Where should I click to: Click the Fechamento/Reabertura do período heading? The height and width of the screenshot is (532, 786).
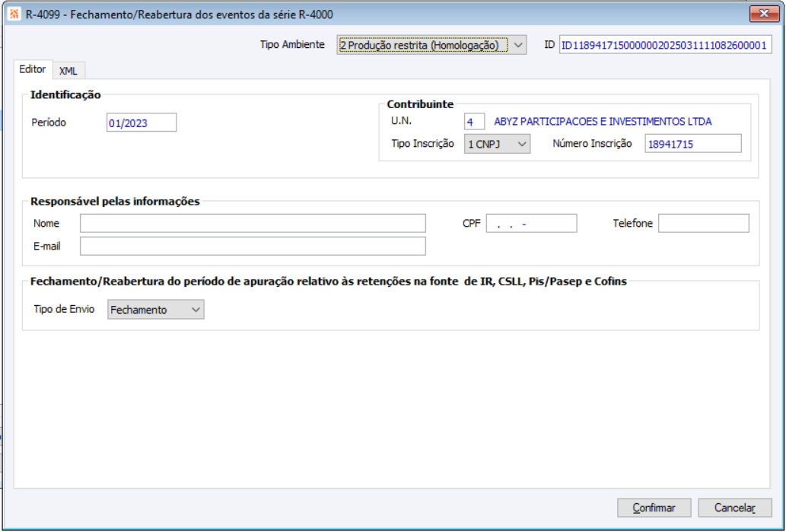pyautogui.click(x=329, y=282)
